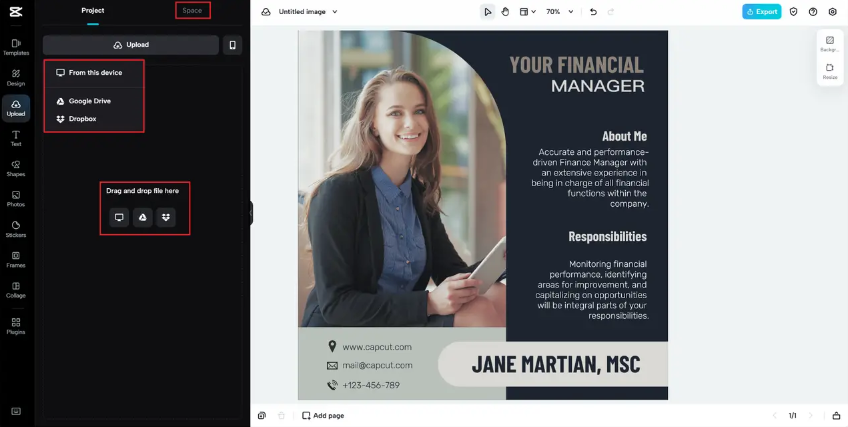This screenshot has width=848, height=427.
Task: Undo the last action
Action: click(x=593, y=11)
